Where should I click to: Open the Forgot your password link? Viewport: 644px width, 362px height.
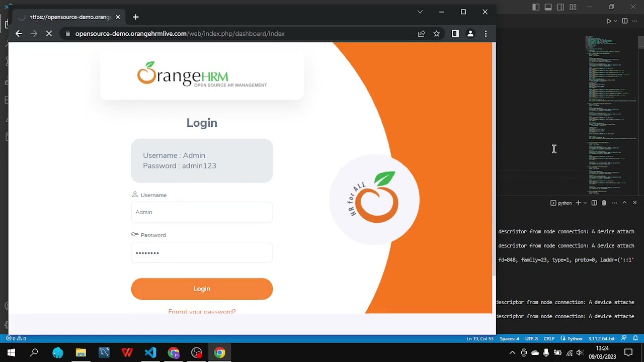[202, 311]
